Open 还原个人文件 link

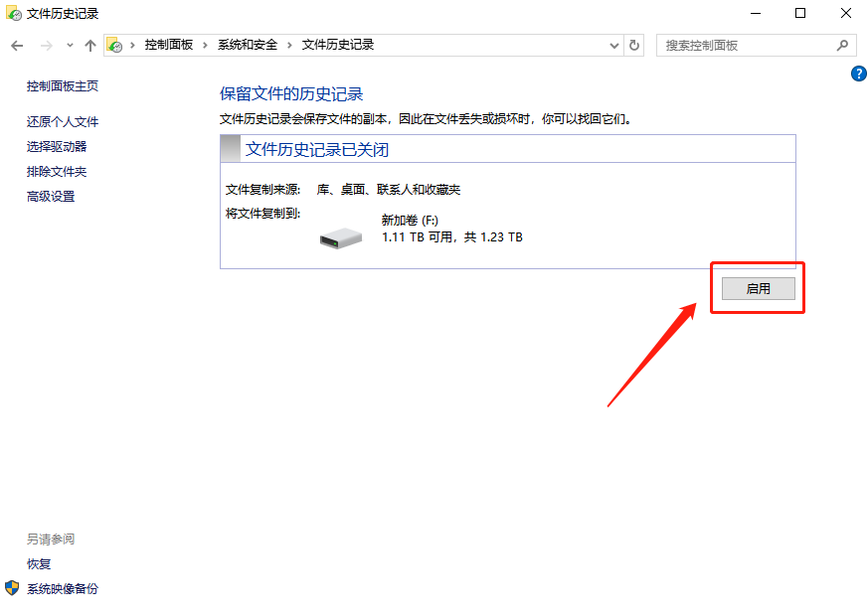(63, 121)
